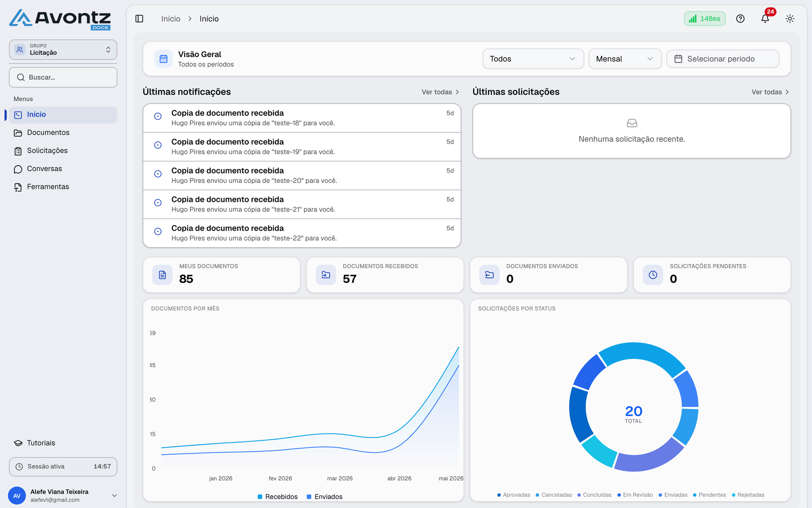
Task: Click the empty inbox tray icon
Action: (632, 123)
